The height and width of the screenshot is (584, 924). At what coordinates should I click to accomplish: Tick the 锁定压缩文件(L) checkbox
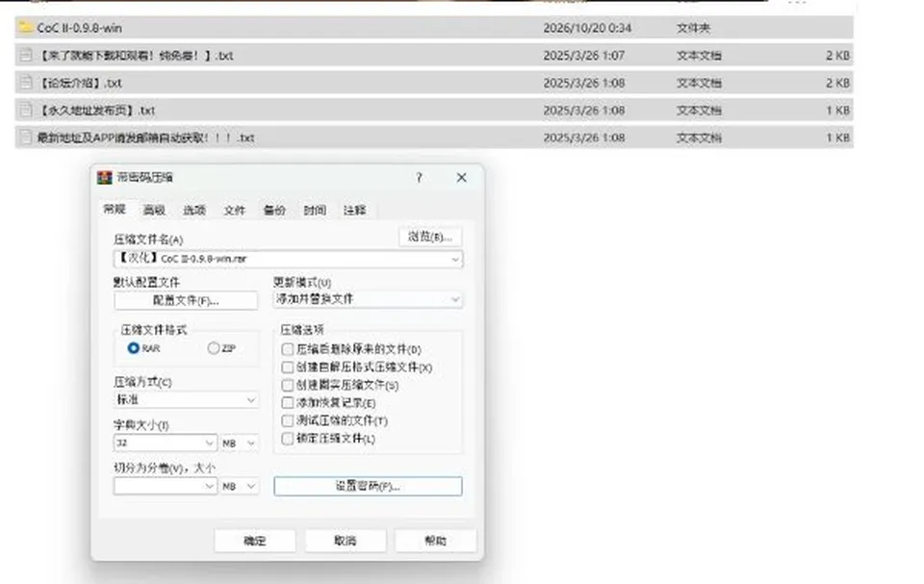[288, 439]
